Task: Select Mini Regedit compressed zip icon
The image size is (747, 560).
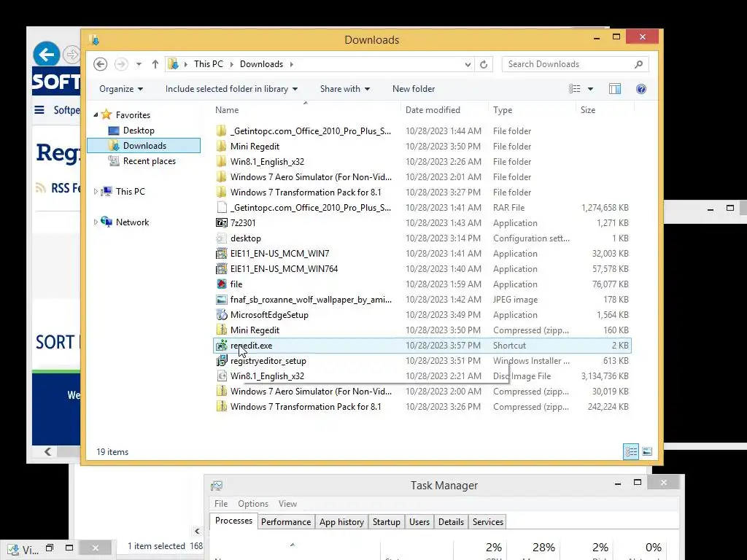Action: point(221,330)
